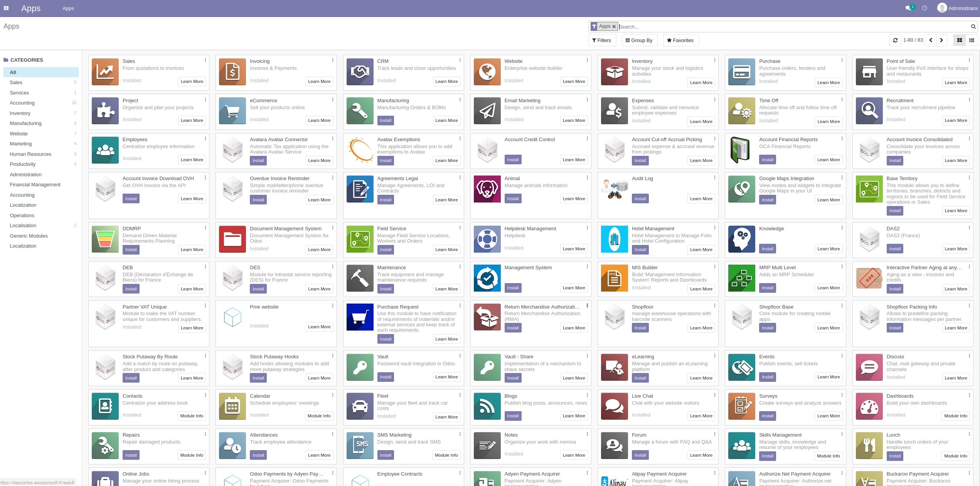The height and width of the screenshot is (486, 980).
Task: Open Return Merchandise Authorization card menu
Action: coord(587,306)
